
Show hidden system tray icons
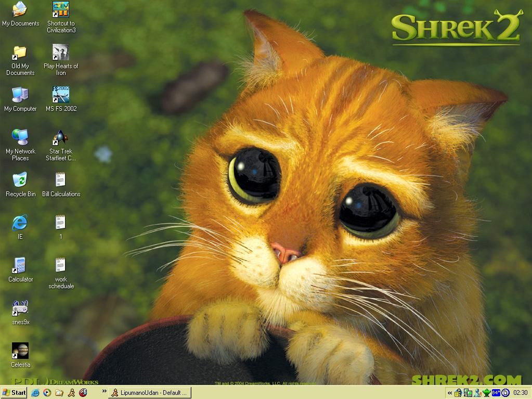(x=450, y=393)
